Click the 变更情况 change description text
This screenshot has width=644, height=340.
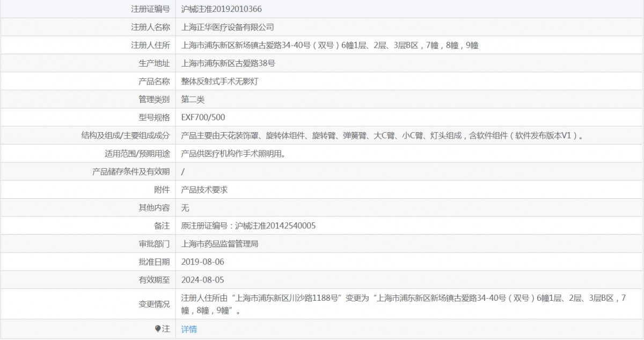(x=404, y=304)
